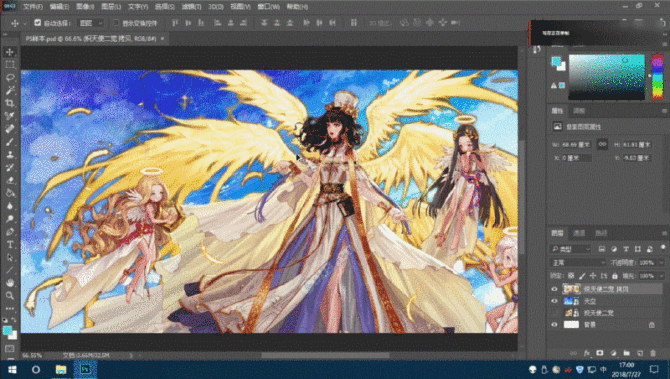
Task: Open the opacity slider dropdown arrow
Action: pos(661,262)
